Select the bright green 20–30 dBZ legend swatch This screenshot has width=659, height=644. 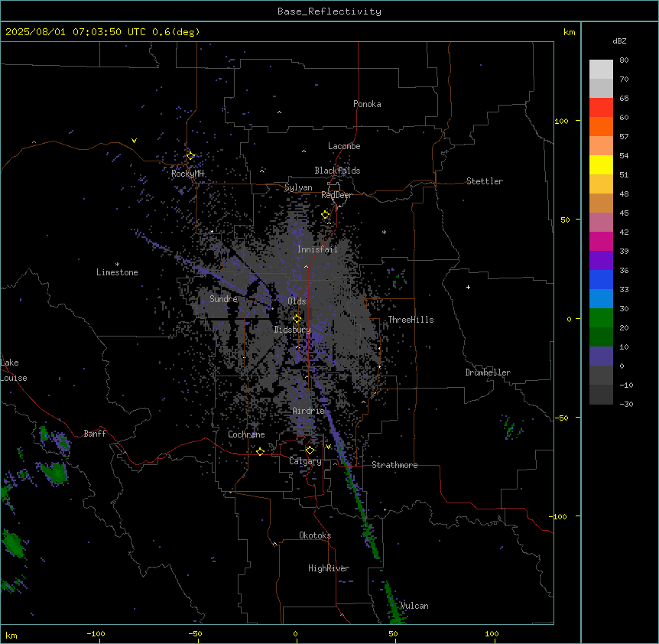click(601, 318)
